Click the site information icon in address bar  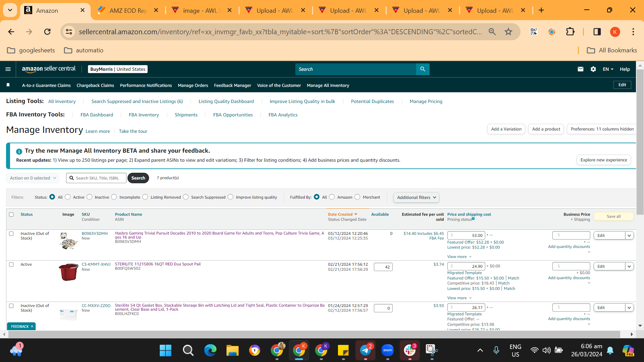(69, 32)
